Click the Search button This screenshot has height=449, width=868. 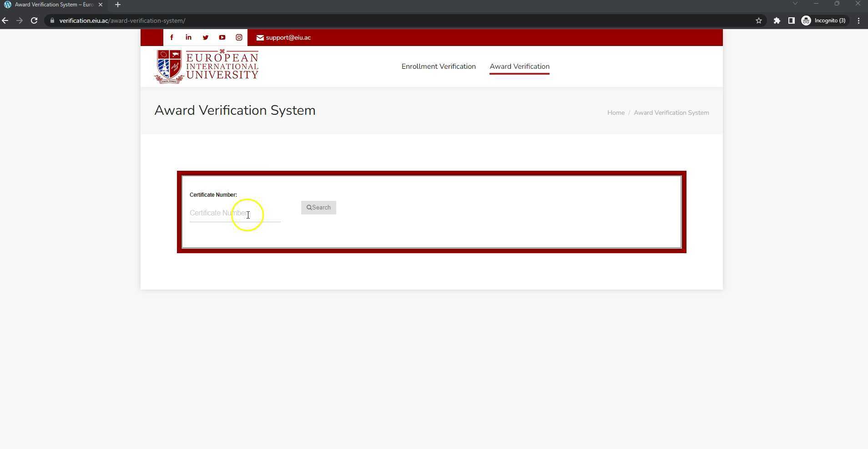tap(318, 207)
